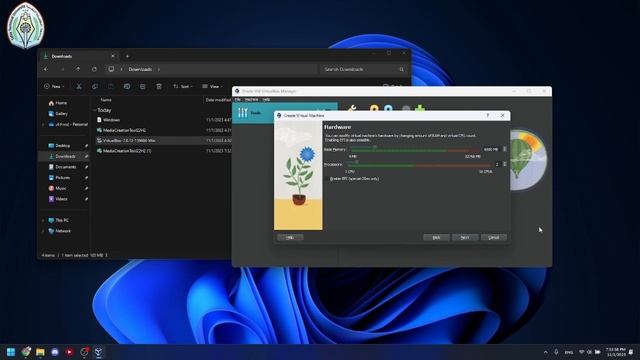Open the Windows Start menu
Viewport: 640px width, 360px height.
[11, 352]
